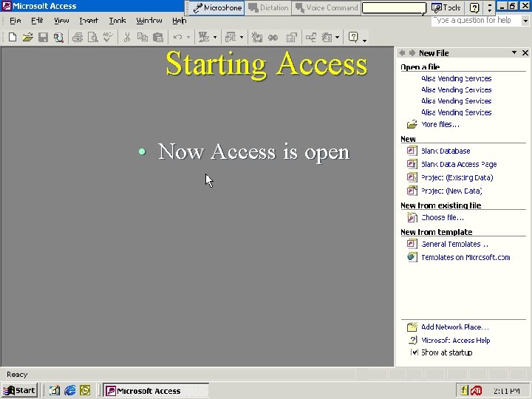Click the Code toolbar icon

point(257,37)
